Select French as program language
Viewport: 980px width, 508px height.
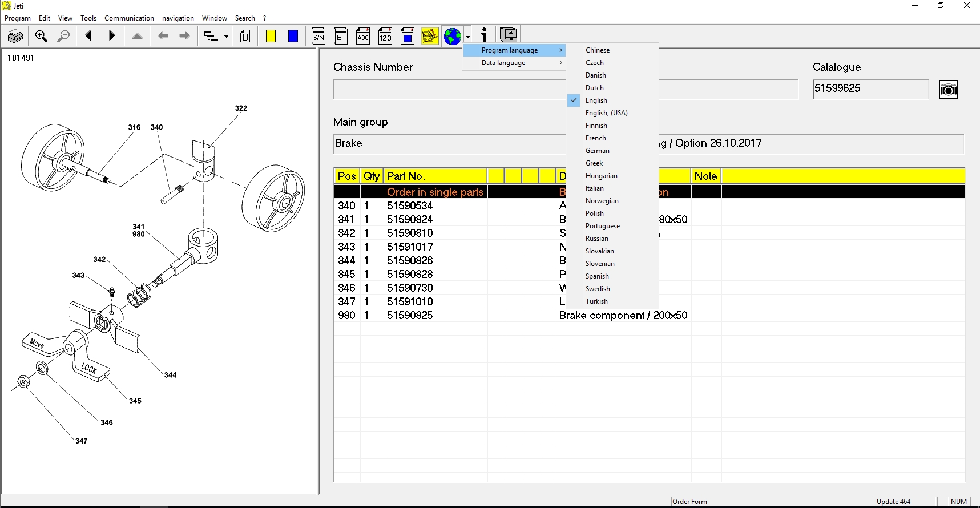point(612,138)
